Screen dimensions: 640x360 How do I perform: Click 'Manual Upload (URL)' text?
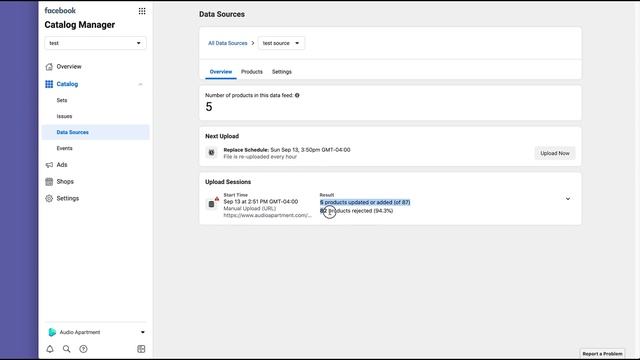pyautogui.click(x=250, y=209)
